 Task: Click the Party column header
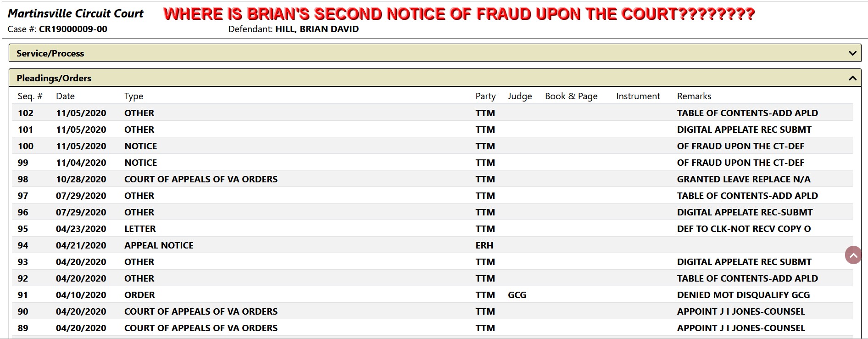coord(485,96)
